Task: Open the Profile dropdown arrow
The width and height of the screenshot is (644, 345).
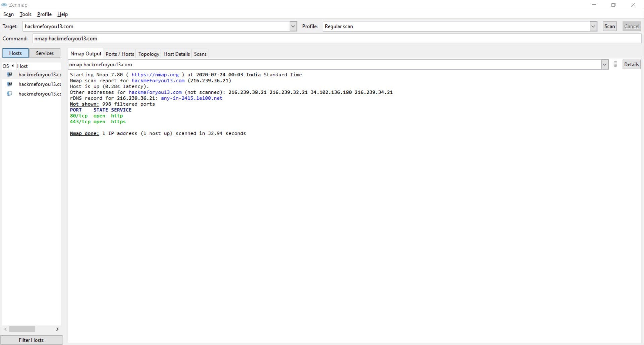Action: [593, 26]
